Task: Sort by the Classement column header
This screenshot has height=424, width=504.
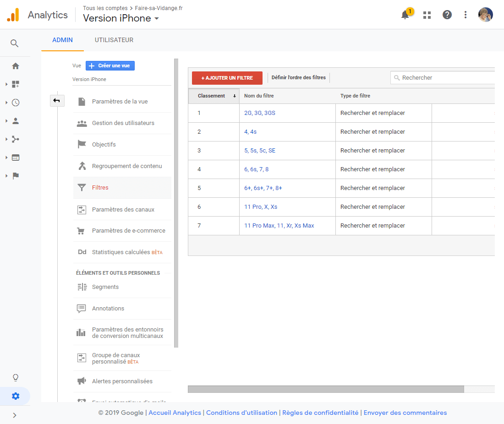Action: click(214, 96)
